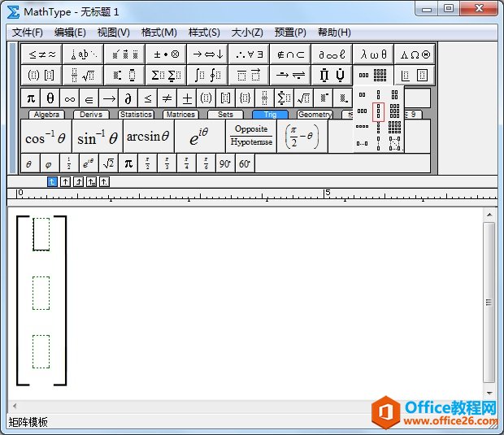
Task: Insert the not-equal ≠ symbol button
Action: 167,98
